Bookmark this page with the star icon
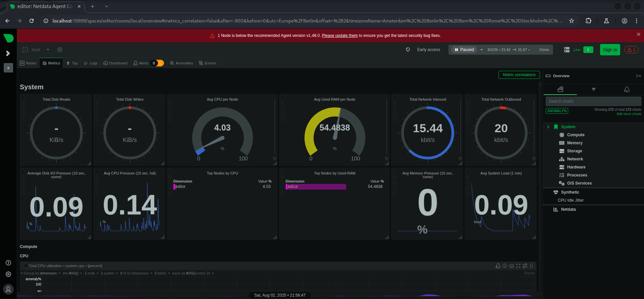The width and height of the screenshot is (644, 299). (x=572, y=21)
